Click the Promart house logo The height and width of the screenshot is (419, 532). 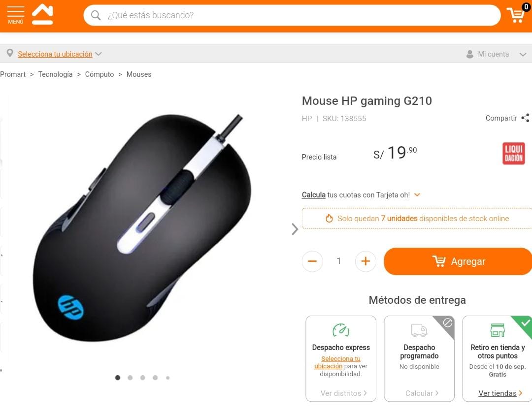coord(42,14)
